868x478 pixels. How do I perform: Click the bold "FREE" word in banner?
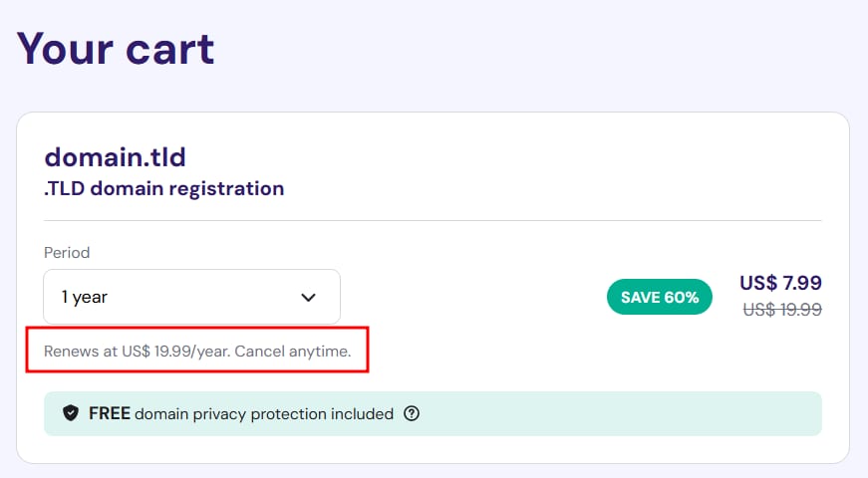110,413
